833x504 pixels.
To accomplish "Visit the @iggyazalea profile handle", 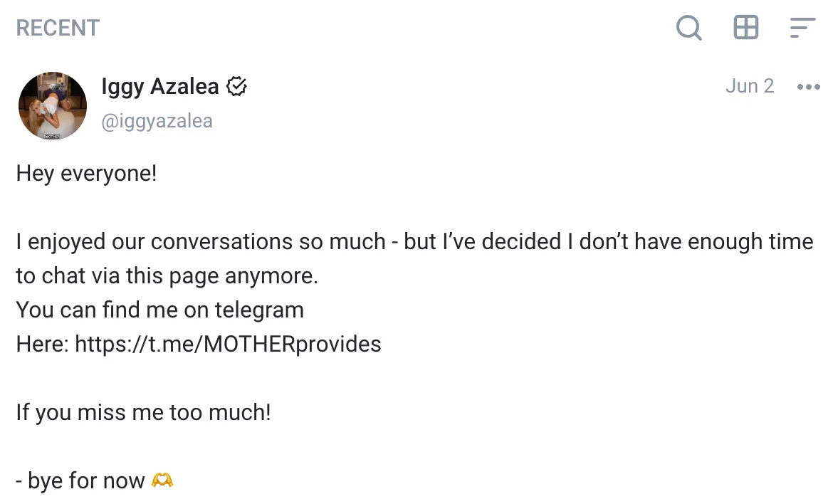I will pos(157,120).
